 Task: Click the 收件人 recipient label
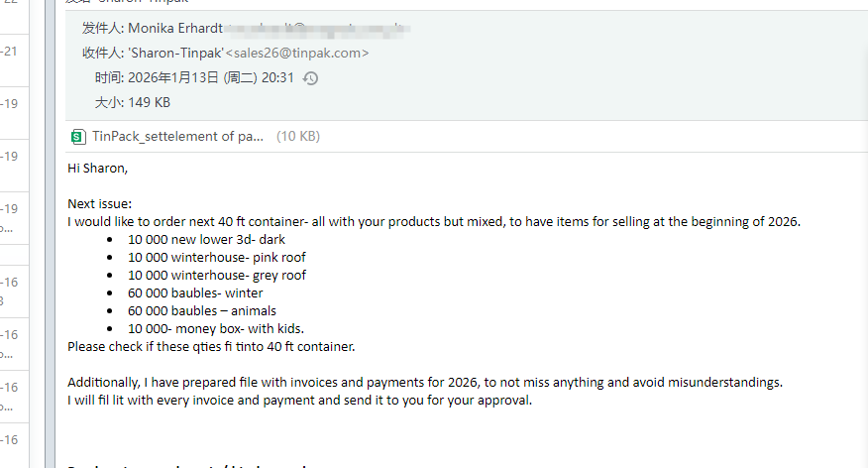101,54
